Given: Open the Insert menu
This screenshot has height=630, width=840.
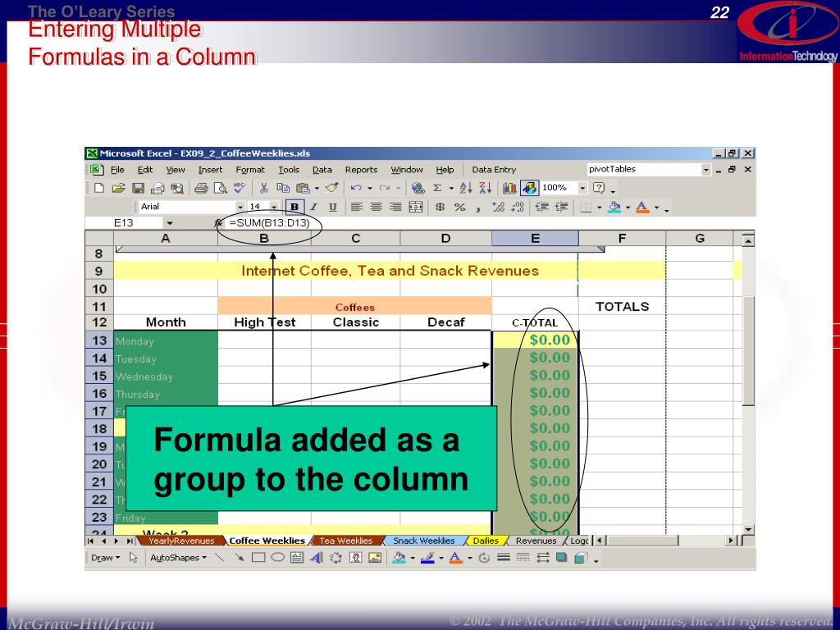Looking at the screenshot, I should coord(210,170).
